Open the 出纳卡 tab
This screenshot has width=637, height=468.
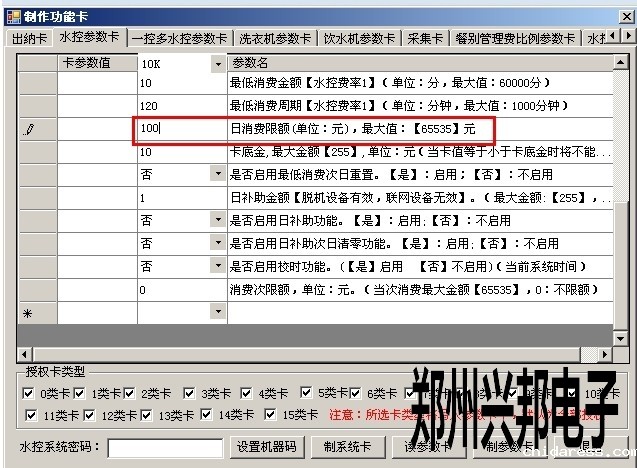tap(29, 38)
